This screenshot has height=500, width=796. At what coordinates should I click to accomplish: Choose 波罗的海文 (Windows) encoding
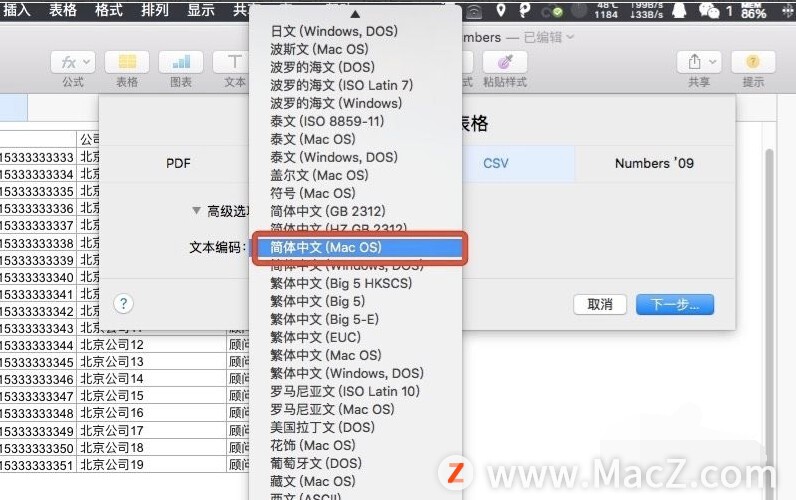coord(355,103)
